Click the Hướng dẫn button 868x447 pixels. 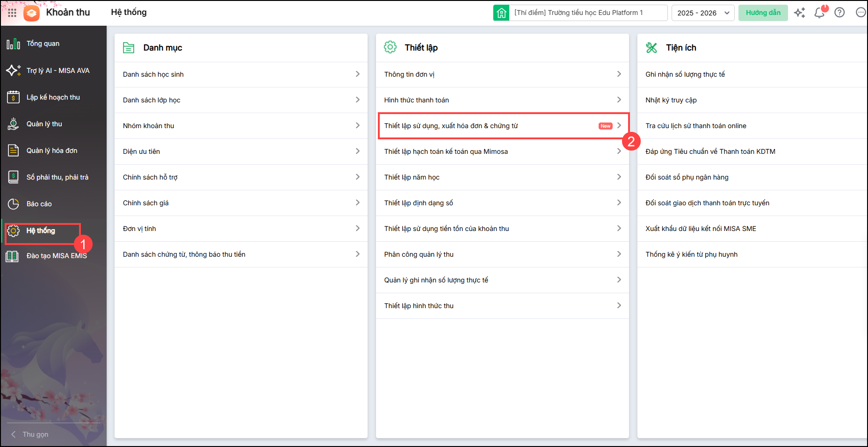coord(763,13)
